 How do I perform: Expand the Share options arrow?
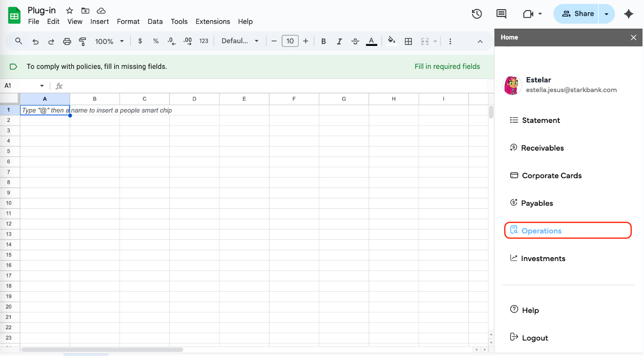[x=606, y=14]
